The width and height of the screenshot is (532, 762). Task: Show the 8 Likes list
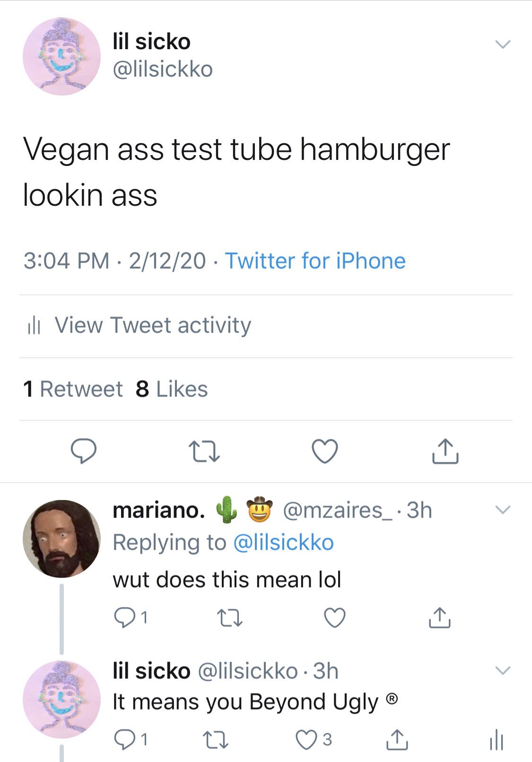point(172,389)
